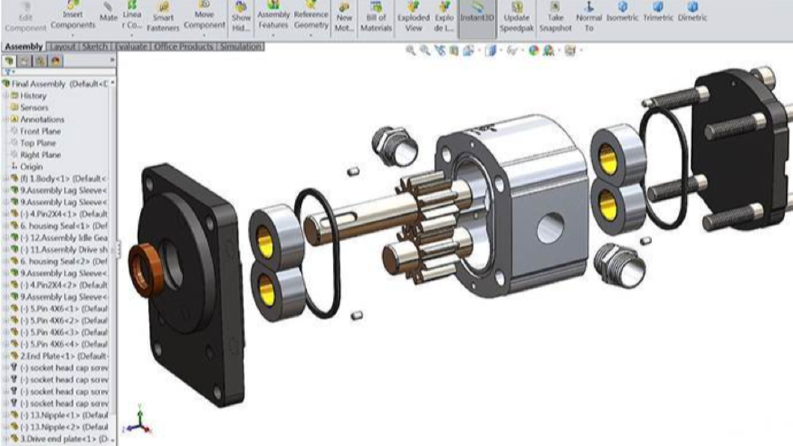Open the Move Component dropdown arrow
Image resolution: width=793 pixels, height=446 pixels.
point(204,35)
